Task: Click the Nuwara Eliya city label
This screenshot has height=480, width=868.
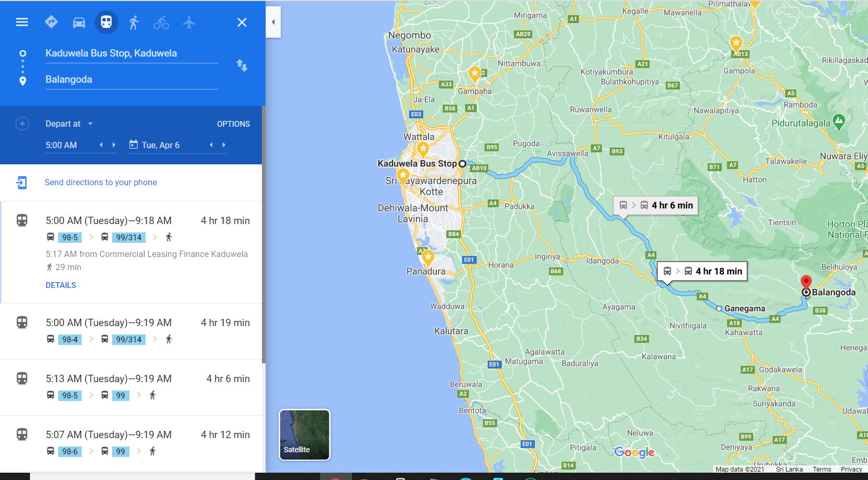Action: coord(843,157)
